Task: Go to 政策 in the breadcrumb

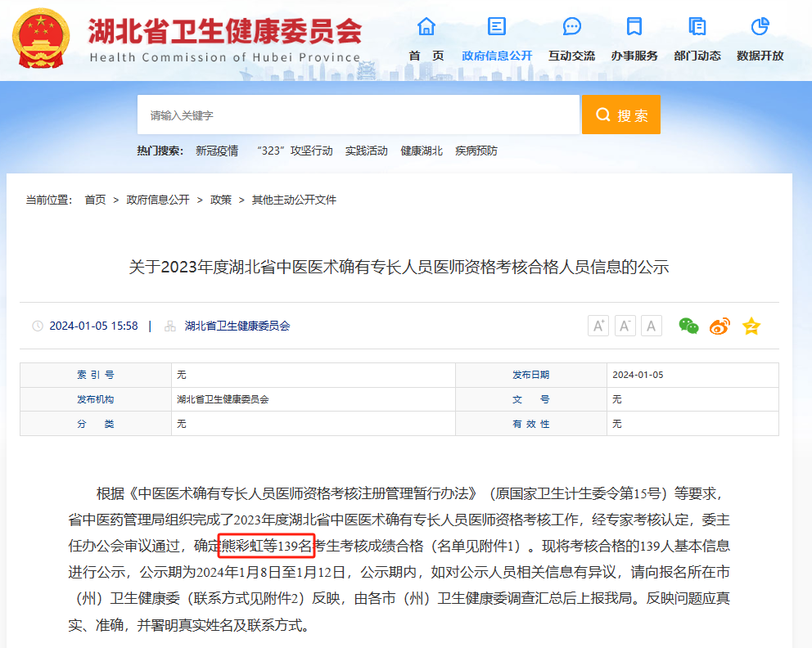Action: [x=221, y=200]
